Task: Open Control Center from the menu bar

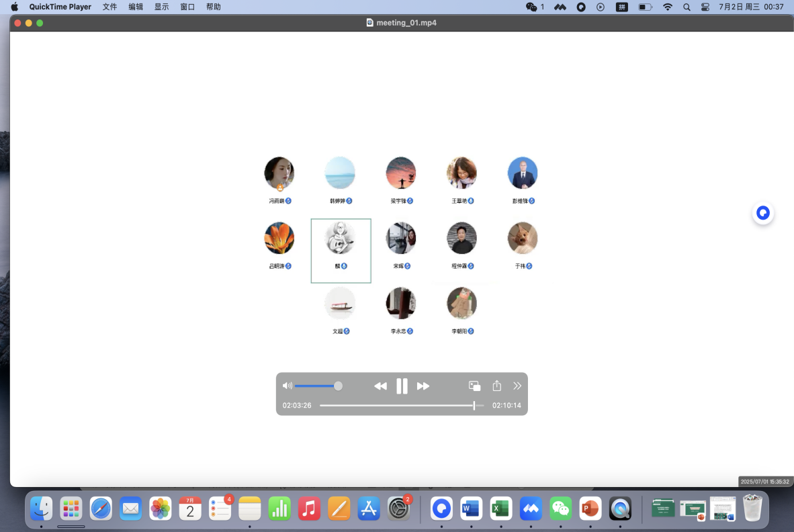Action: click(705, 7)
